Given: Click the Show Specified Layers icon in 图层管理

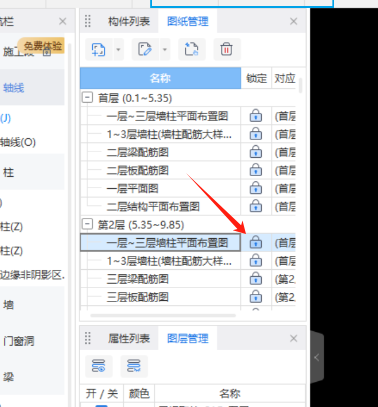Looking at the screenshot, I should [x=99, y=366].
